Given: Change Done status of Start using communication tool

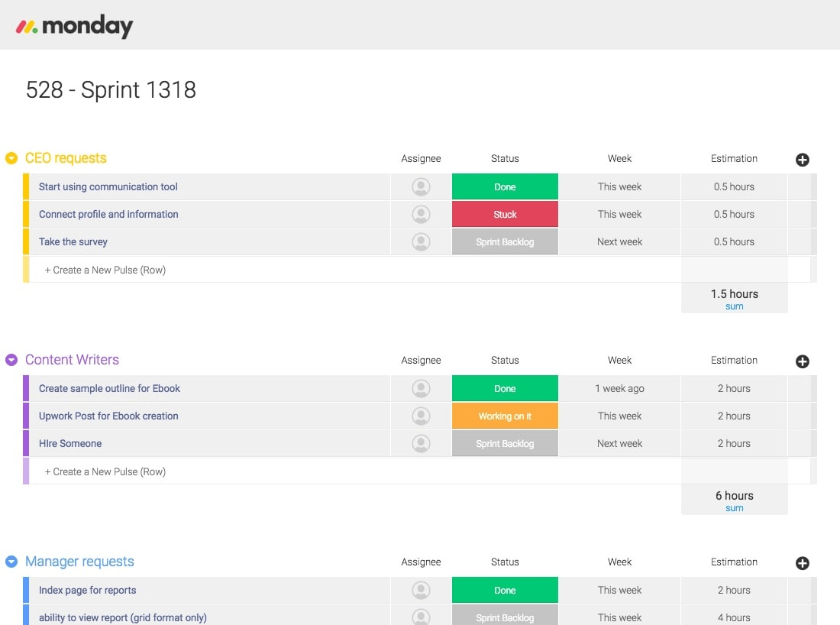Looking at the screenshot, I should [x=505, y=187].
